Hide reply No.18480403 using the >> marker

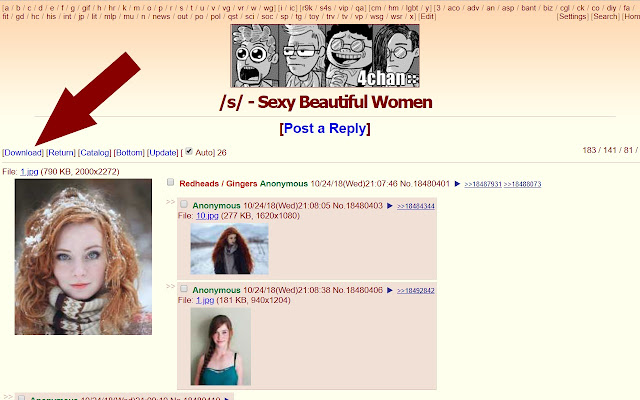[170, 202]
